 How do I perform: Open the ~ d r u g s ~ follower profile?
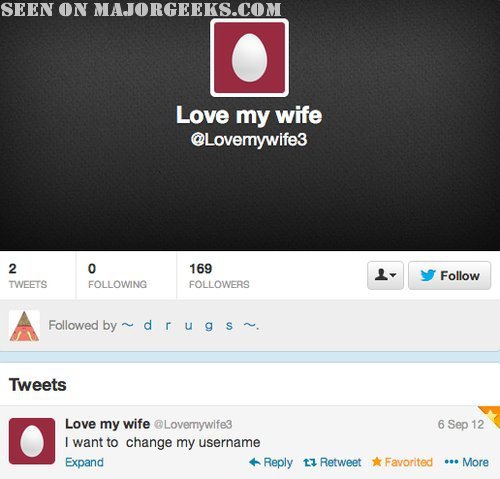[190, 325]
